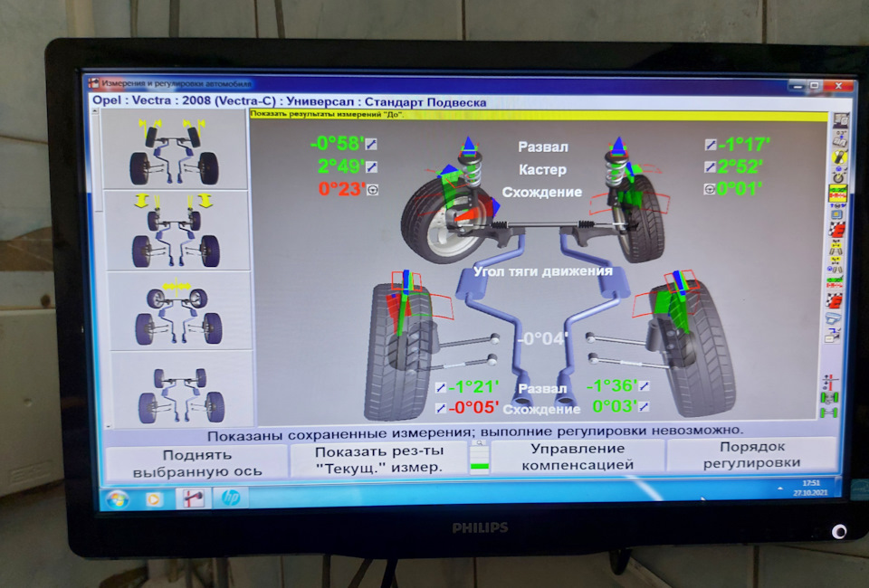Click the 'Управление компенсацией' button
Viewport: 869px width, 588px height.
[578, 457]
